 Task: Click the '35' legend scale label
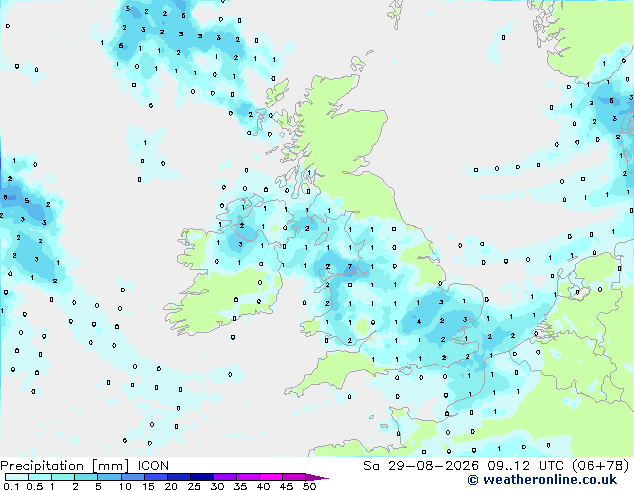point(240,486)
